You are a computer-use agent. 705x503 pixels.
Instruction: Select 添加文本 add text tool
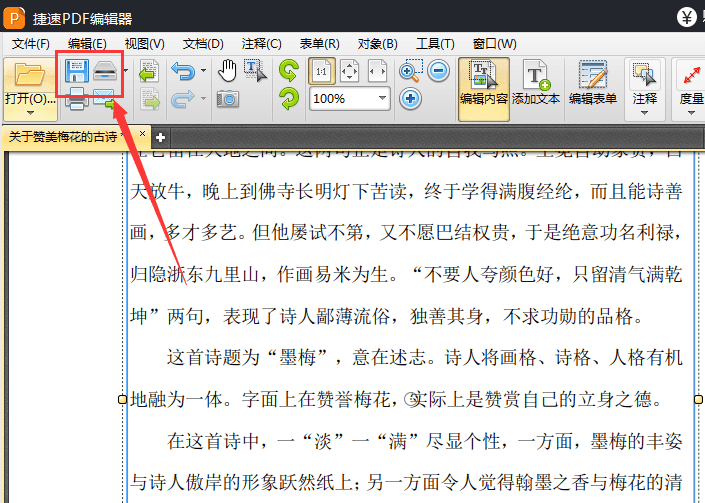tap(536, 83)
